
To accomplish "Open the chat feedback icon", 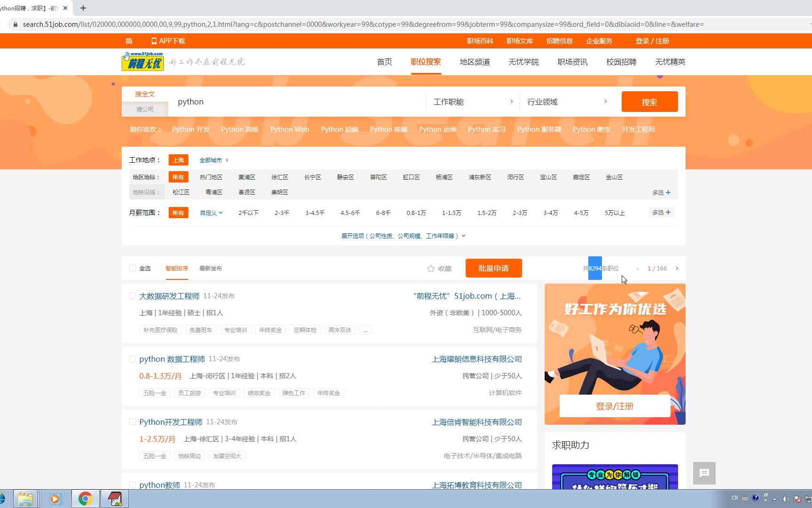I will [704, 473].
